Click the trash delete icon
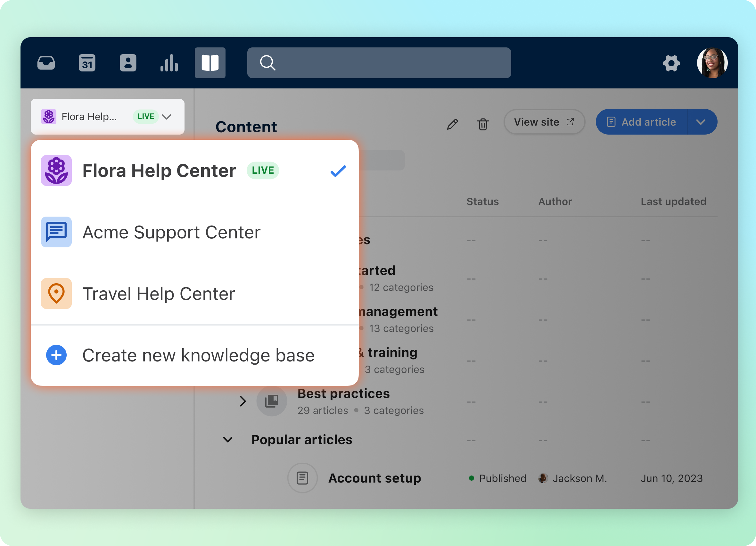 coord(483,124)
